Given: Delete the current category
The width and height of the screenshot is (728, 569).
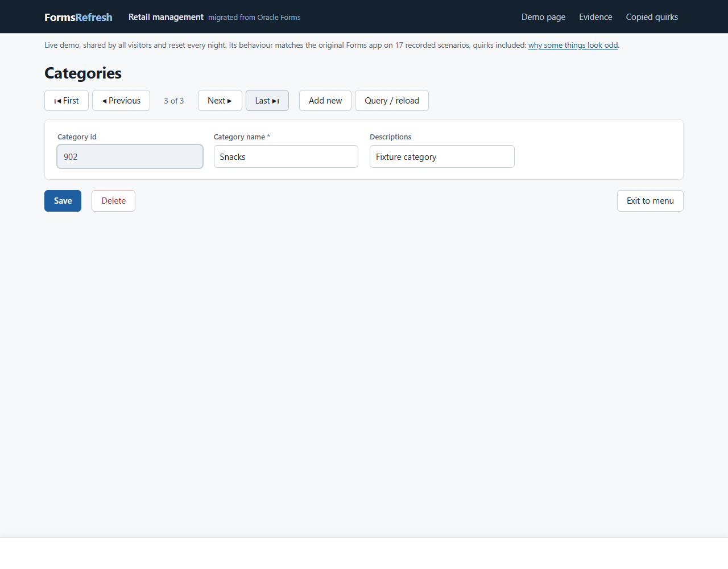Looking at the screenshot, I should click(114, 201).
